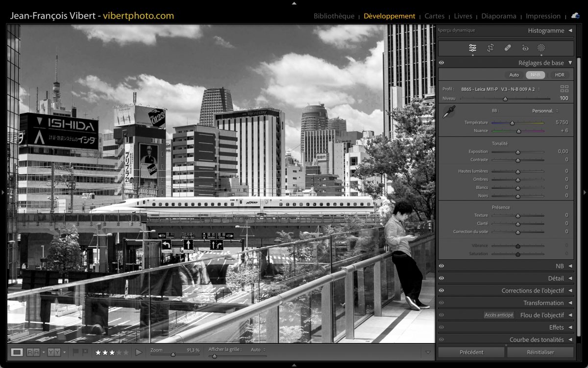
Task: Toggle visibility eye for Réglages de base
Action: pos(441,63)
